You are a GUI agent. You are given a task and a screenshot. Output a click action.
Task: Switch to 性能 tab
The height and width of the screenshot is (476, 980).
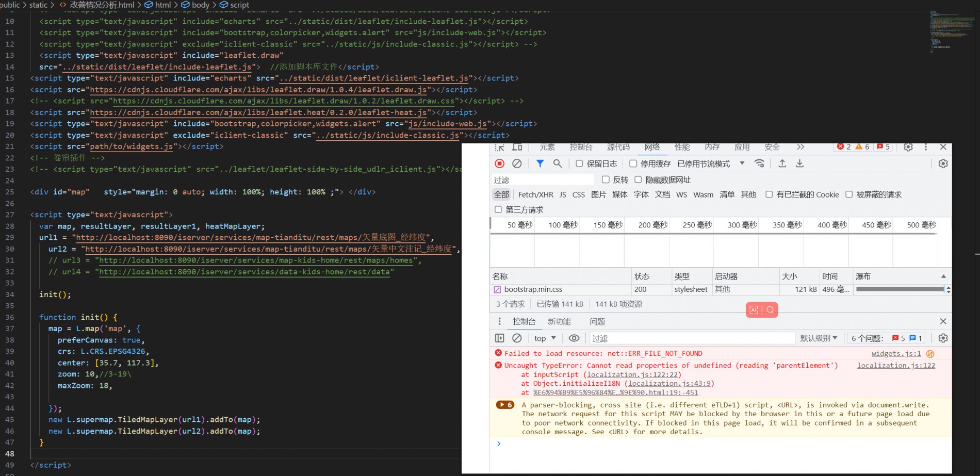pos(682,147)
